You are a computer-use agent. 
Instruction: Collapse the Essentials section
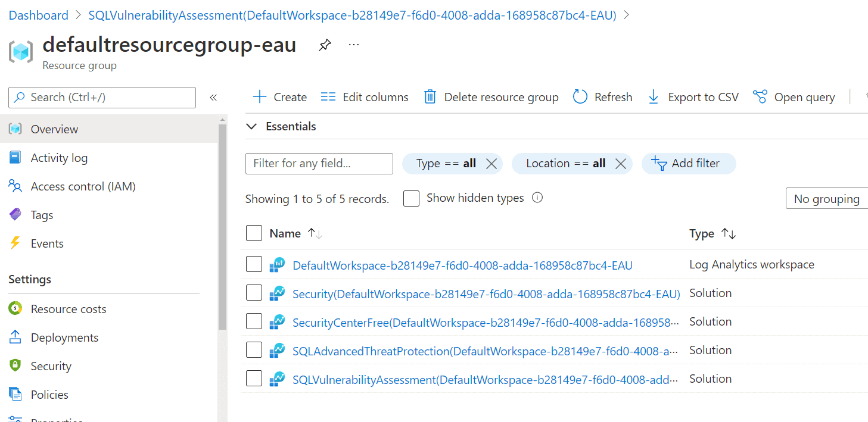(252, 127)
